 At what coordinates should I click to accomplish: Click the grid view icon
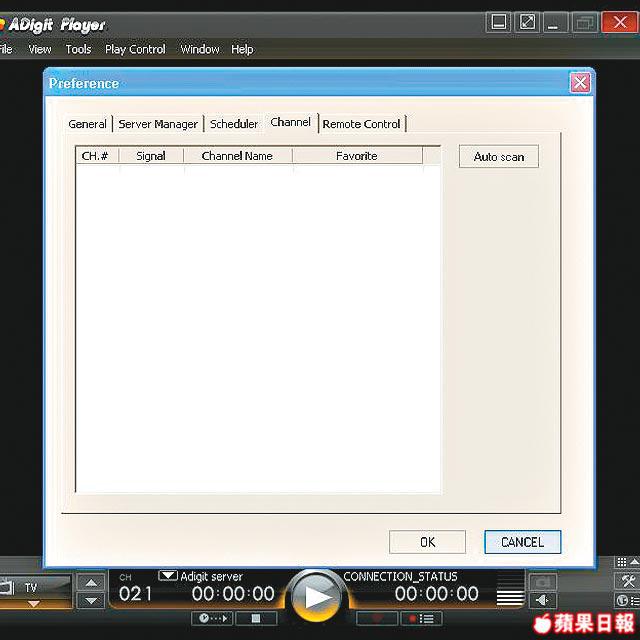(x=622, y=562)
